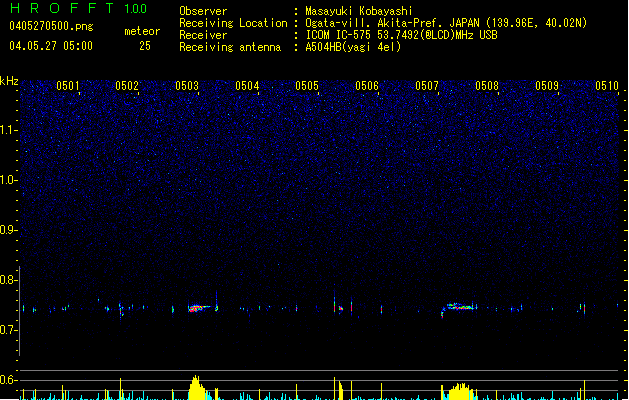The width and height of the screenshot is (629, 400).
Task: Click the yellow power hump below 0507-0508
Action: [x=460, y=392]
